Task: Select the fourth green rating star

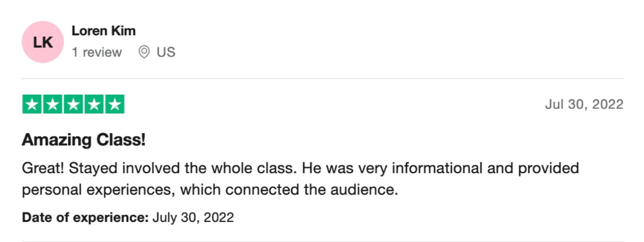Action: pyautogui.click(x=94, y=104)
